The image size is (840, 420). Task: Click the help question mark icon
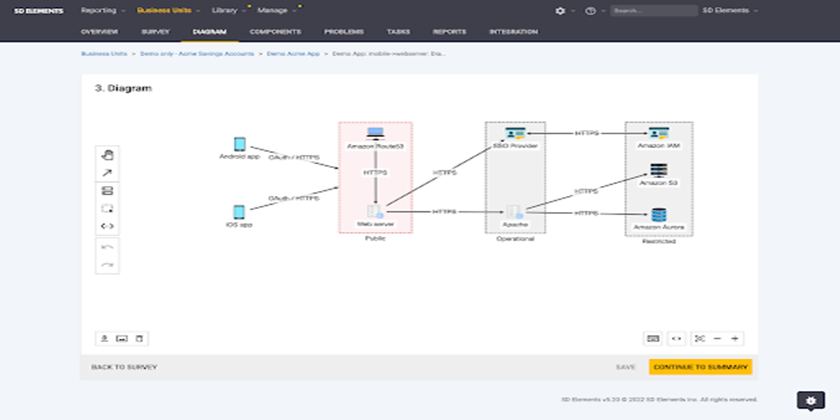tap(590, 11)
